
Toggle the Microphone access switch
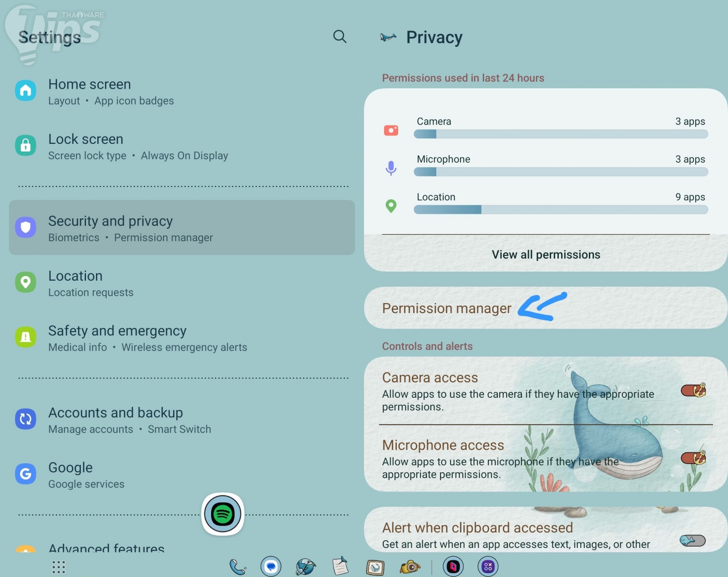(x=693, y=458)
